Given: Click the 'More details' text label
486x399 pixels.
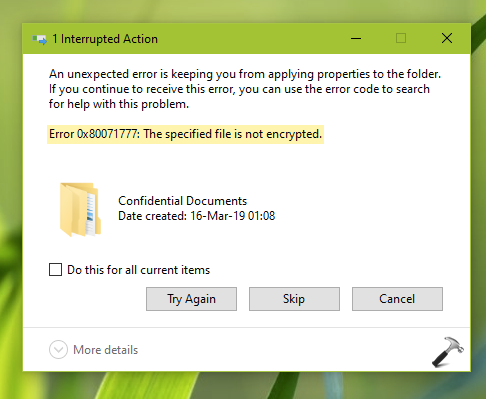Looking at the screenshot, I should 105,350.
